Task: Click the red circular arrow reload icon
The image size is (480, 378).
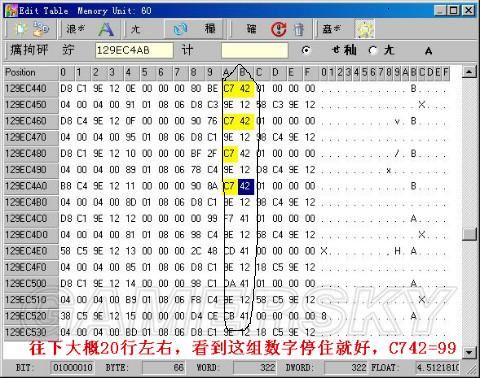Action: [279, 29]
